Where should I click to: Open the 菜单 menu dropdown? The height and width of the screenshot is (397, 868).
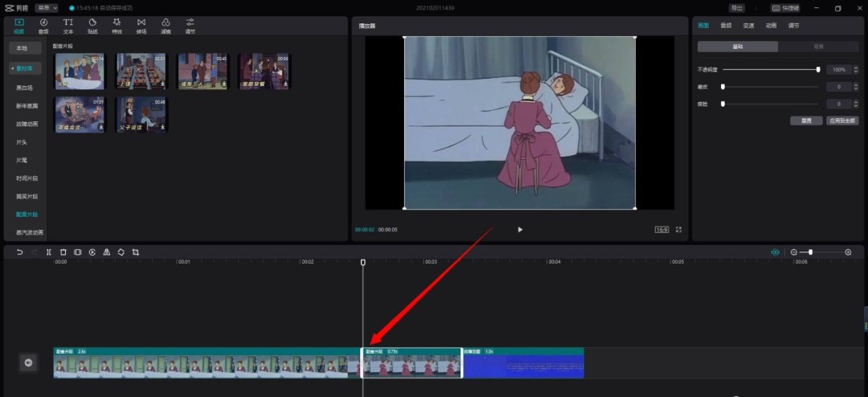(47, 8)
